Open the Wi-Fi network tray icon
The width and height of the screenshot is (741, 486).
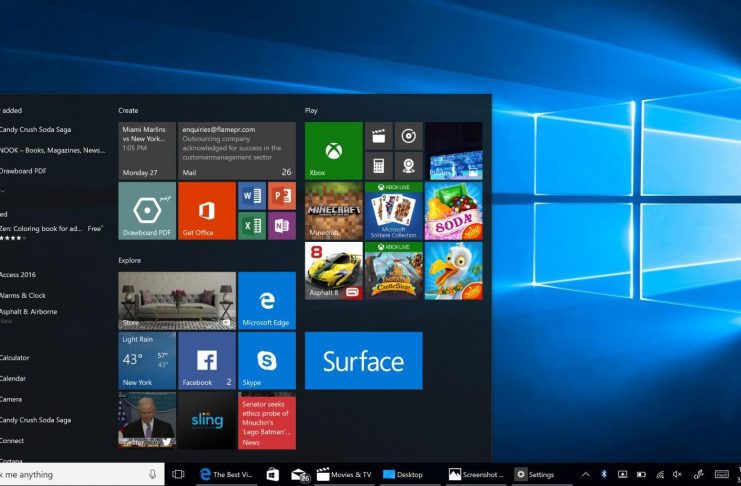(x=660, y=474)
